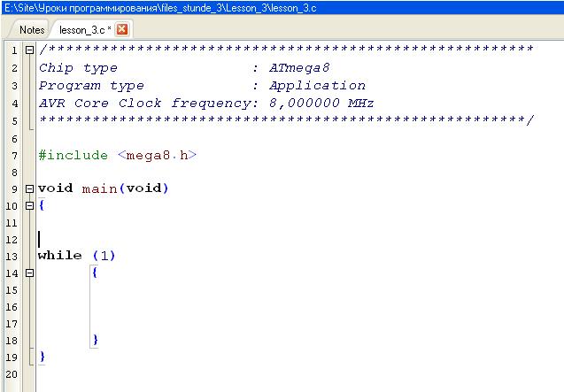The height and width of the screenshot is (392, 564).
Task: Switch to the Notes tab
Action: tap(32, 30)
